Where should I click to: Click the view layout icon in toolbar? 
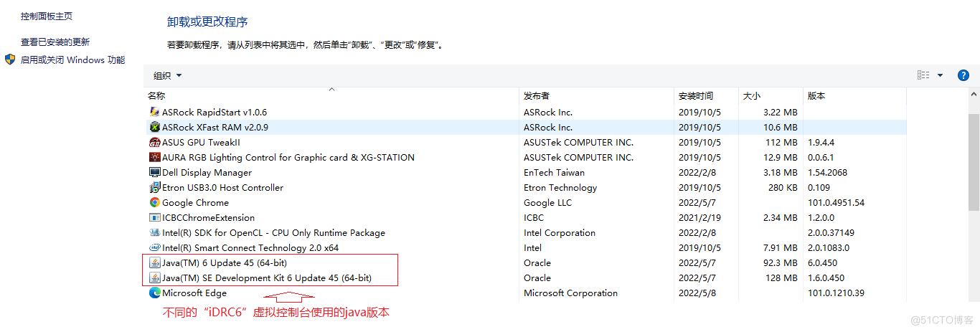pyautogui.click(x=923, y=75)
